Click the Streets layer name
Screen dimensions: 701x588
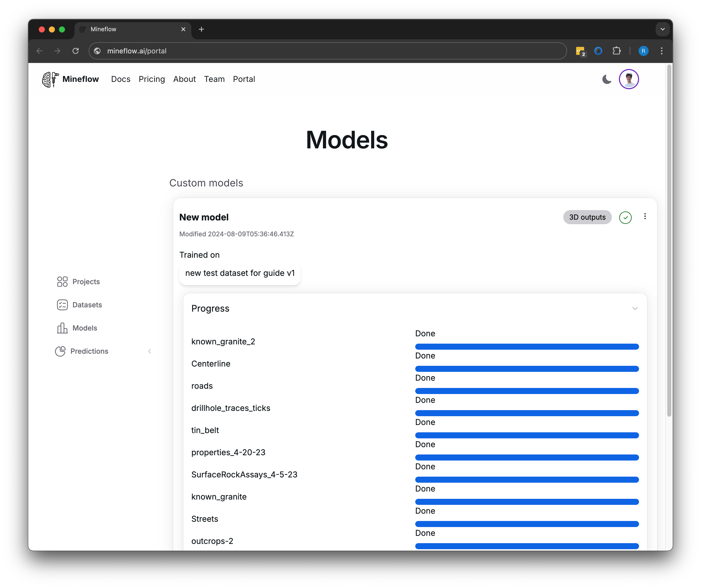coord(205,519)
